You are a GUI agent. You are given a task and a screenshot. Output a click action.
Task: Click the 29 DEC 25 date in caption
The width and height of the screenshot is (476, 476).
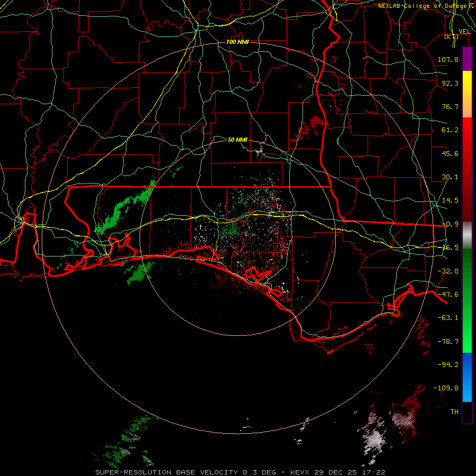(337, 472)
